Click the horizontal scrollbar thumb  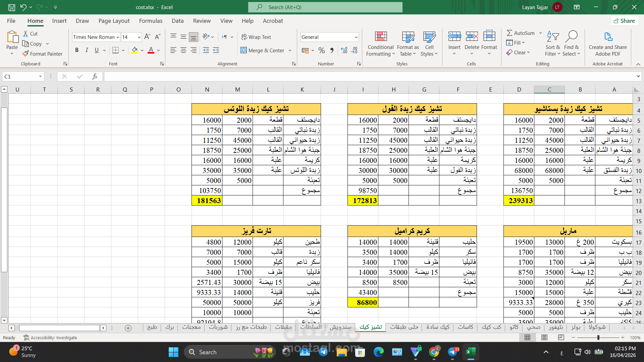click(60, 328)
